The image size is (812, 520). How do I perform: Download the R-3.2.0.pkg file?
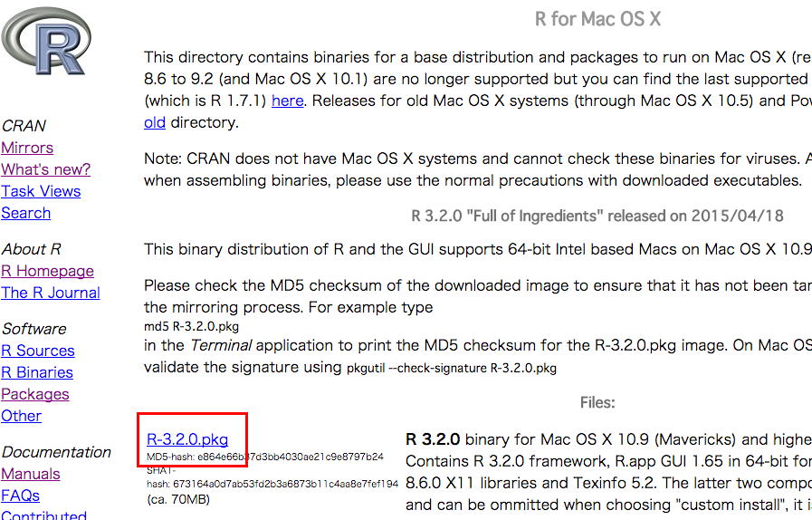187,439
